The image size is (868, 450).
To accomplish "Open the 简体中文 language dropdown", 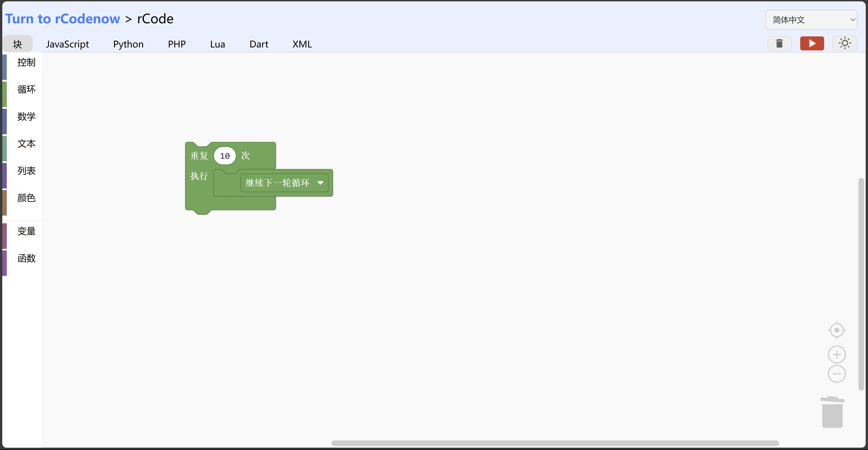I will click(812, 19).
